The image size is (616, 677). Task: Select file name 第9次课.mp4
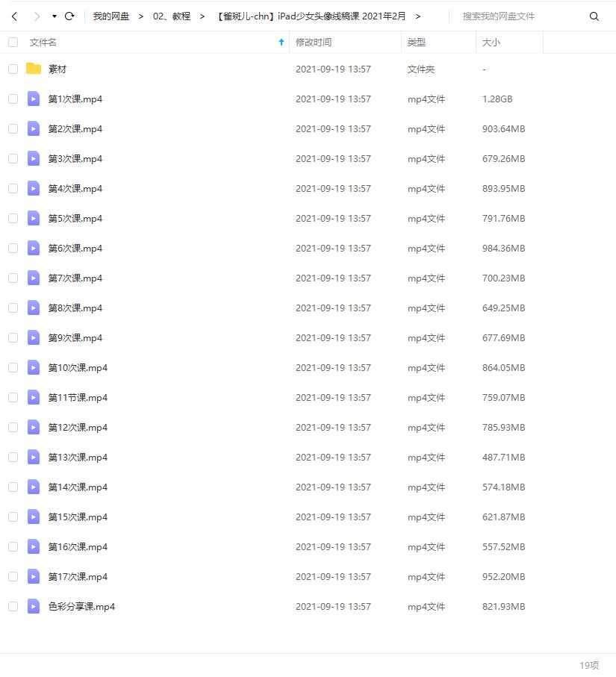coord(75,337)
